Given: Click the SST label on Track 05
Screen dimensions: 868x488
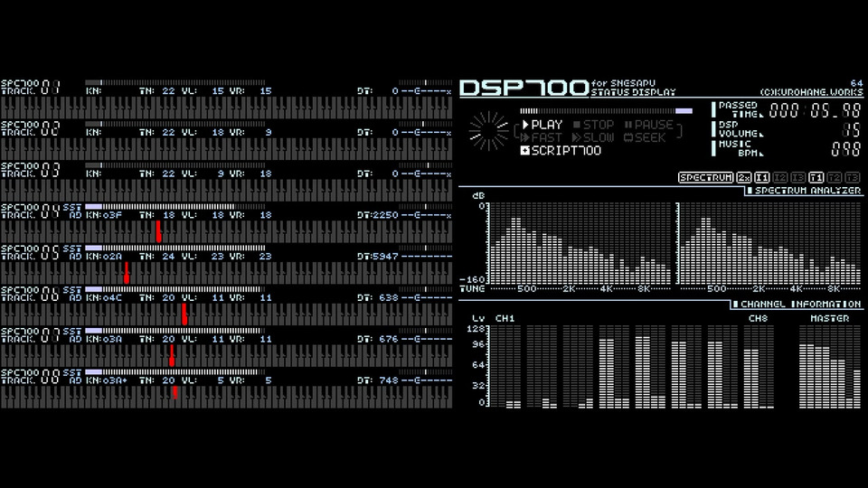Looking at the screenshot, I should (x=72, y=249).
